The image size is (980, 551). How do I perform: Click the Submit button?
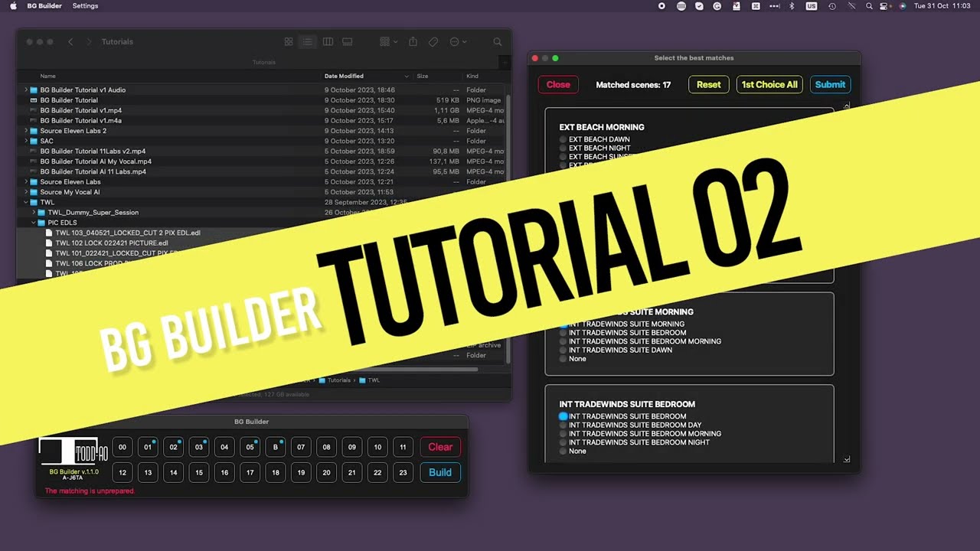click(830, 85)
